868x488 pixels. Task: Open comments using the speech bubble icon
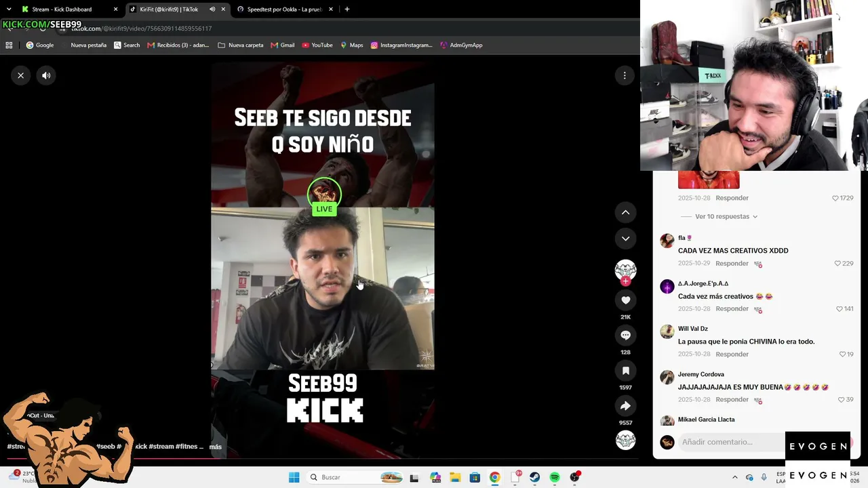(625, 335)
